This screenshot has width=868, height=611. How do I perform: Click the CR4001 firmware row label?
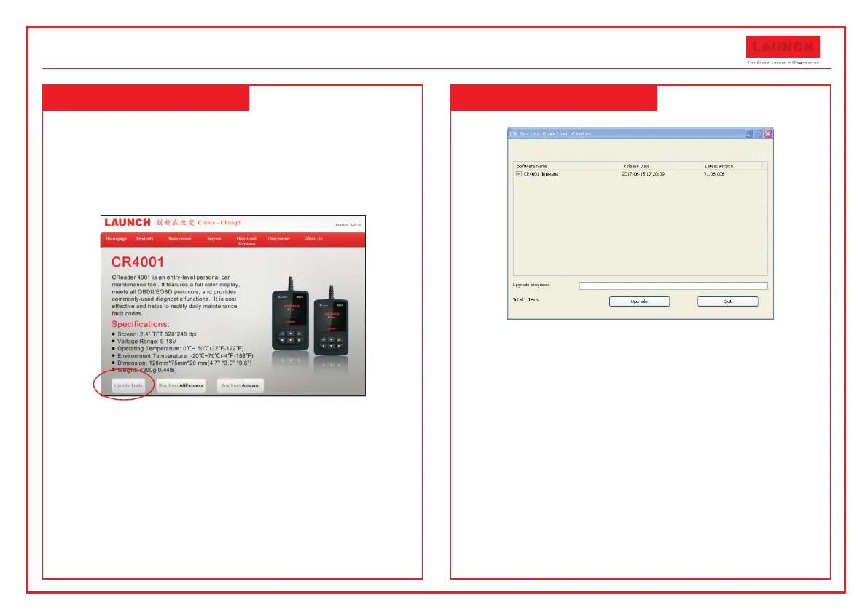[x=541, y=173]
